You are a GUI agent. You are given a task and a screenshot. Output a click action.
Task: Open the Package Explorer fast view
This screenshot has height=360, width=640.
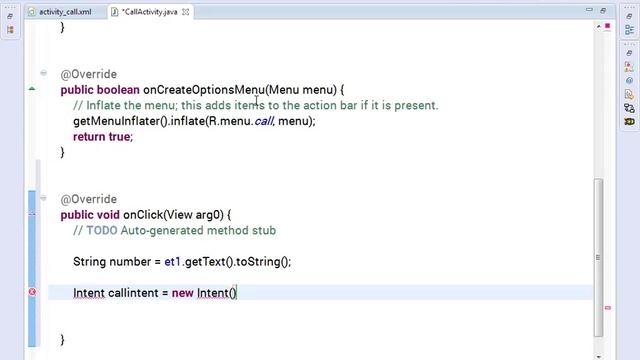click(x=10, y=30)
